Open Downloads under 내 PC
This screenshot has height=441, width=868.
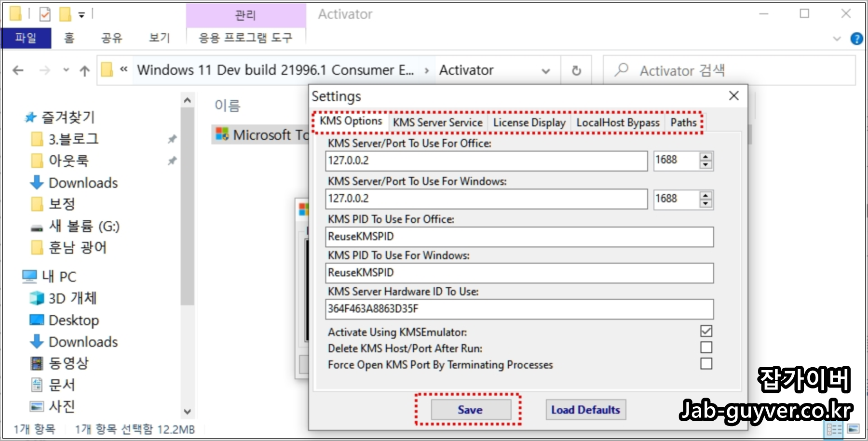click(83, 342)
